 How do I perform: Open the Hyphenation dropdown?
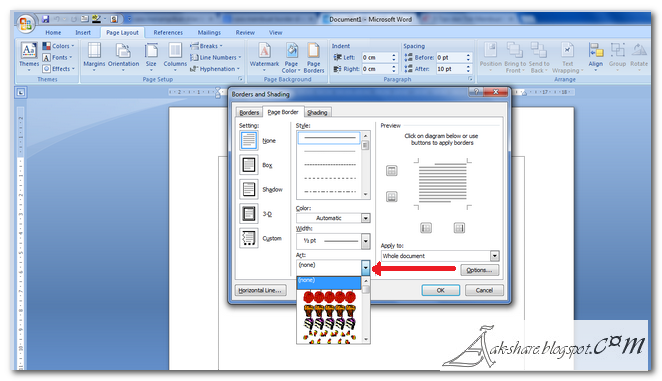[x=215, y=68]
